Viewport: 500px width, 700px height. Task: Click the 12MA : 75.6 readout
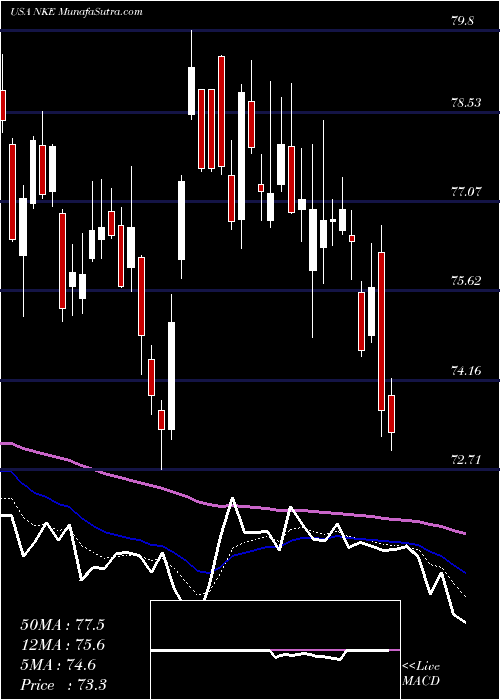pyautogui.click(x=62, y=645)
